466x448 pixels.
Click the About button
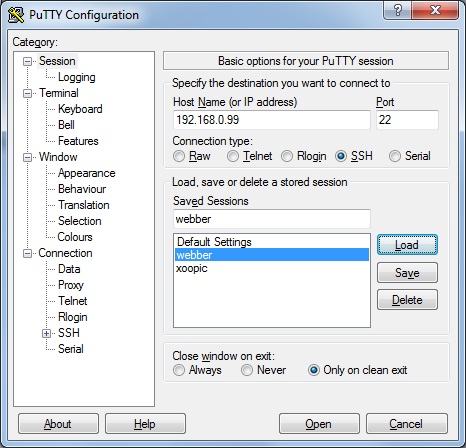pyautogui.click(x=58, y=424)
